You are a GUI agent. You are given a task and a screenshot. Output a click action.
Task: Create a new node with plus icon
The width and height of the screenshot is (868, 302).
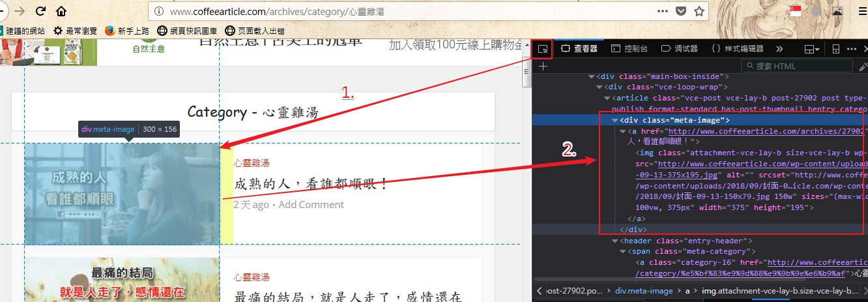[543, 66]
